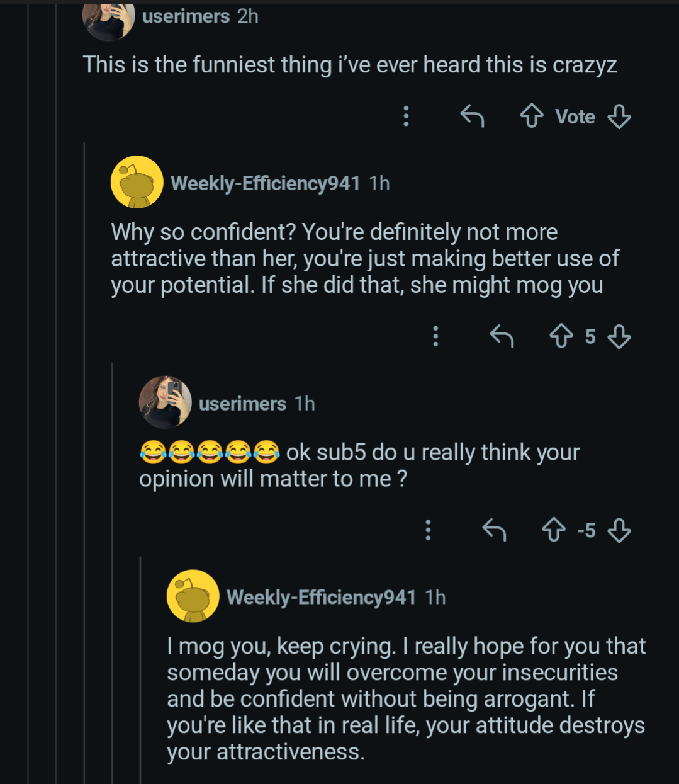The height and width of the screenshot is (784, 679).
Task: Tap Weekly-Efficiency941 username on 'I mog you' comment
Action: click(321, 597)
